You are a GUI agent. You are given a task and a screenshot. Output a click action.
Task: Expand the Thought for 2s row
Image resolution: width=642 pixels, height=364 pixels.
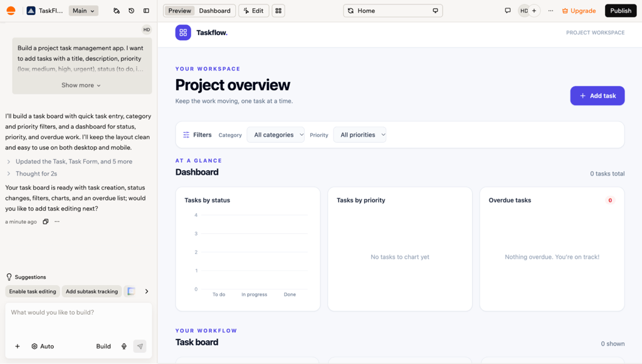[x=32, y=174]
